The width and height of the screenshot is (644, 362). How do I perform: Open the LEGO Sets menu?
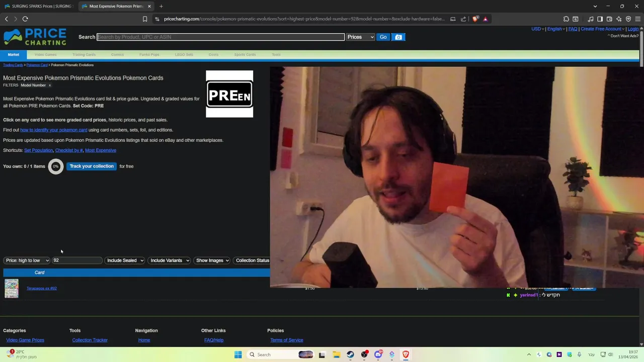point(184,54)
